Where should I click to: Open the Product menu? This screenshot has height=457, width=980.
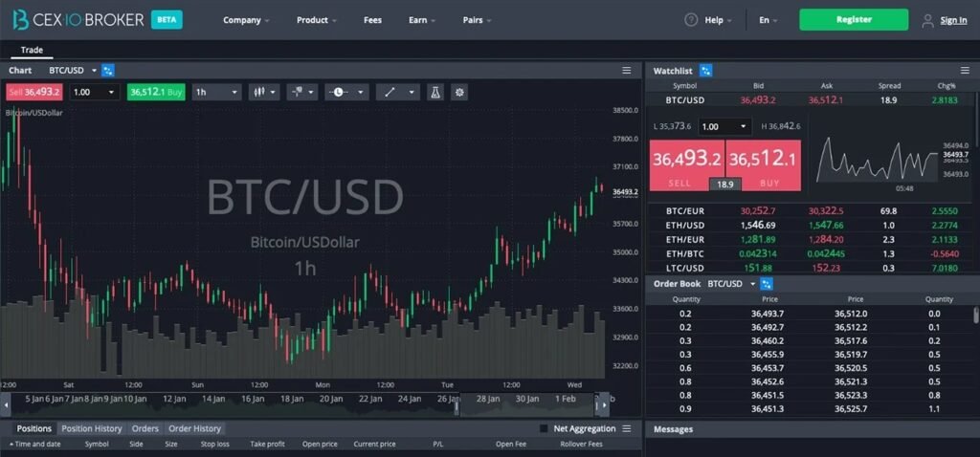point(316,20)
